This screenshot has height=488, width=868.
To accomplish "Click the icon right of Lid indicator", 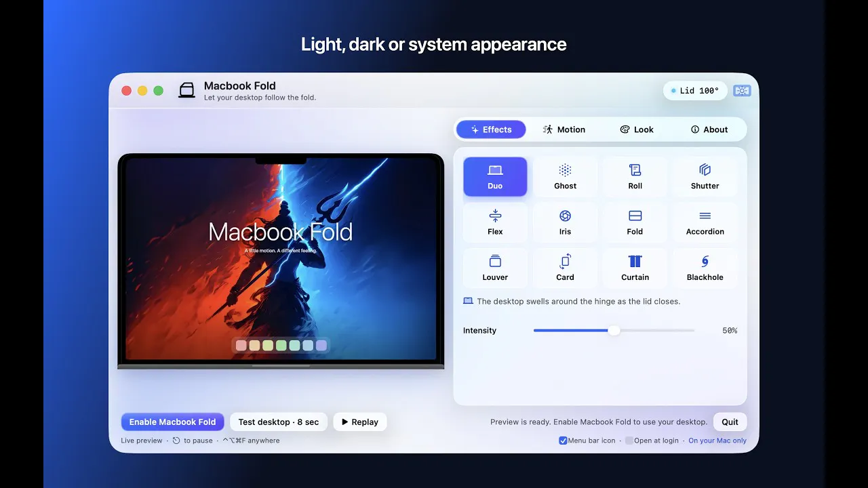I will tap(742, 91).
